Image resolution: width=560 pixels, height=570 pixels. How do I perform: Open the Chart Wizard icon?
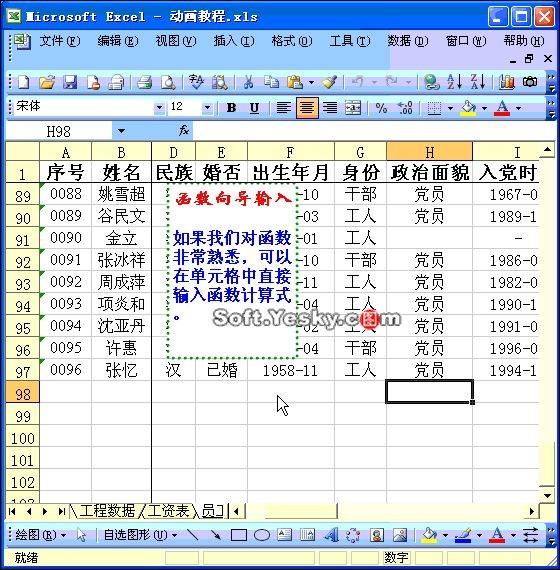tap(507, 82)
